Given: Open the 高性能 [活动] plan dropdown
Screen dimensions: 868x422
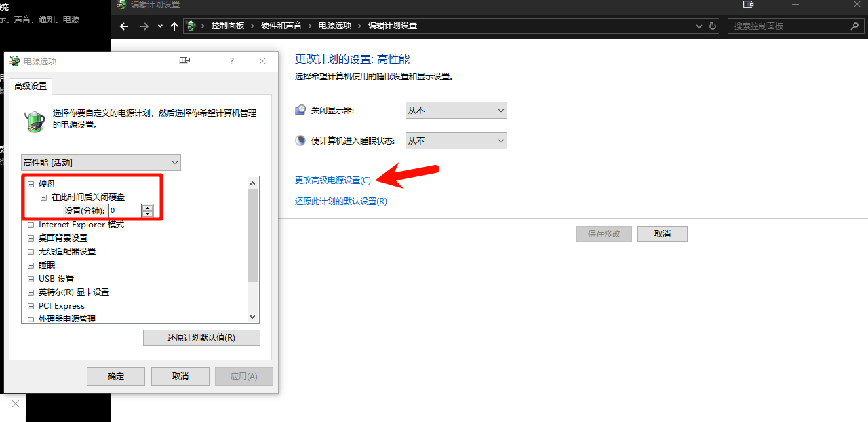Looking at the screenshot, I should (101, 162).
